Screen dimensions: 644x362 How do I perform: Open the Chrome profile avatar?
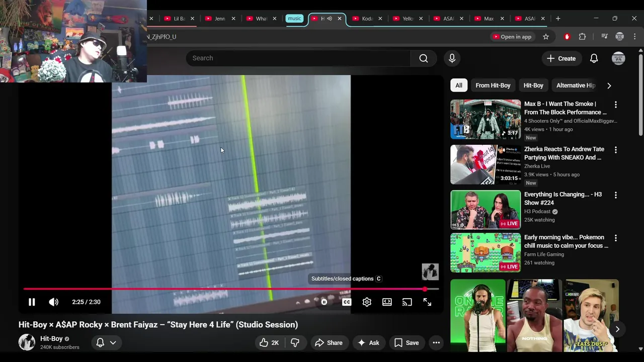click(x=620, y=37)
